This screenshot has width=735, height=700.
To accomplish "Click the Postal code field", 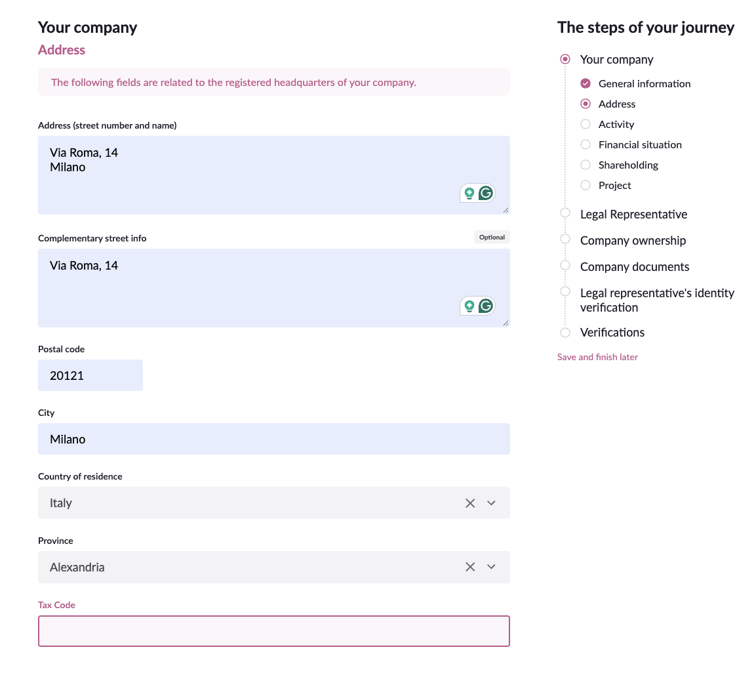I will pyautogui.click(x=90, y=375).
